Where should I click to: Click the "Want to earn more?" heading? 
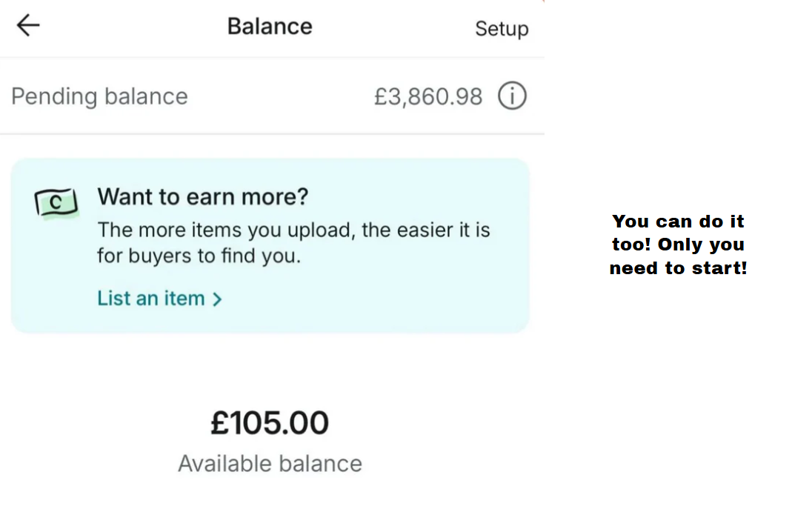[202, 197]
